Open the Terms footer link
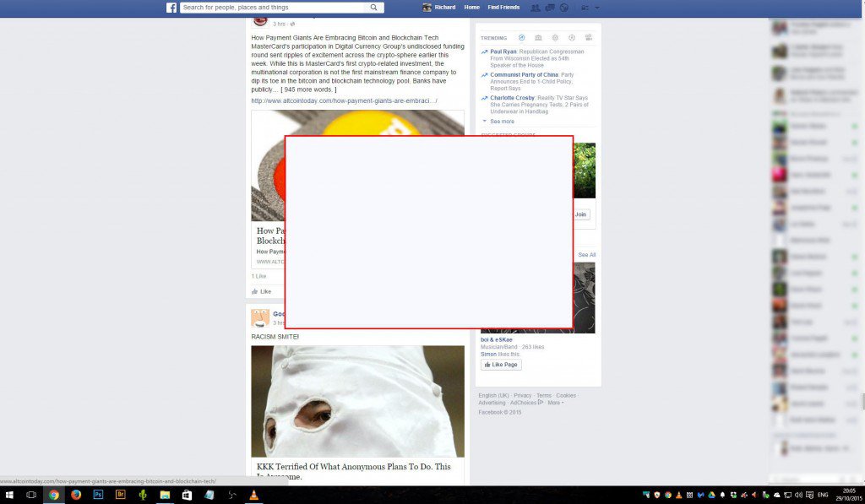 pyautogui.click(x=544, y=395)
